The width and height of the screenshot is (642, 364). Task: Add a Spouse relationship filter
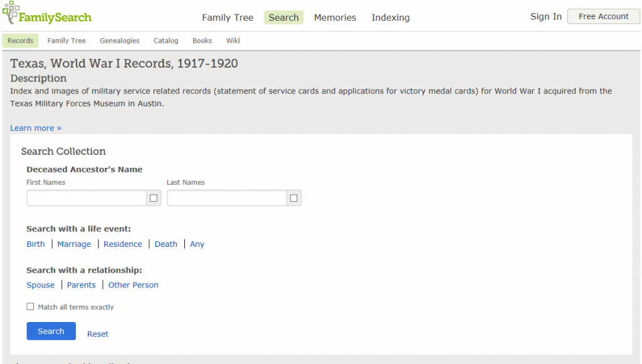[41, 285]
